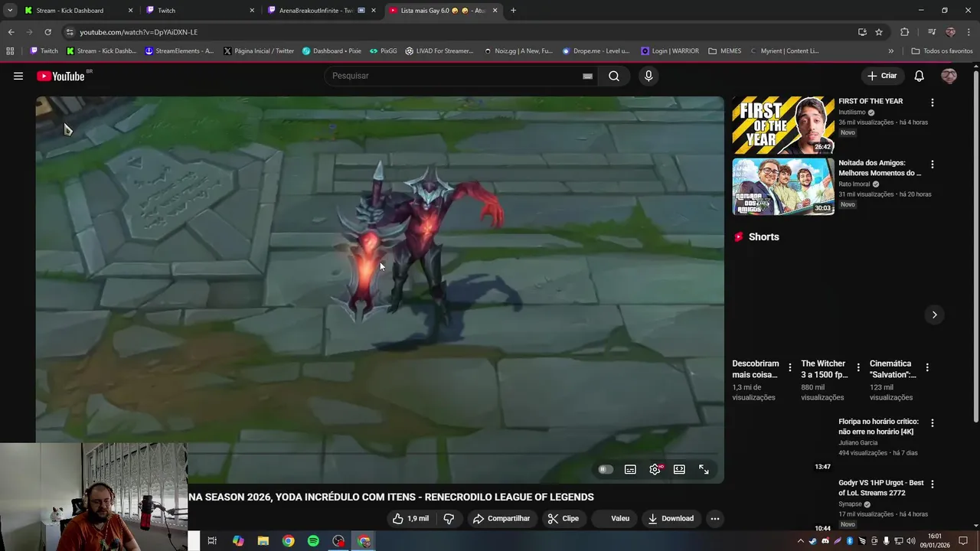Switch to ArenaBreakoutInfinite Twitch tab

coord(322,11)
